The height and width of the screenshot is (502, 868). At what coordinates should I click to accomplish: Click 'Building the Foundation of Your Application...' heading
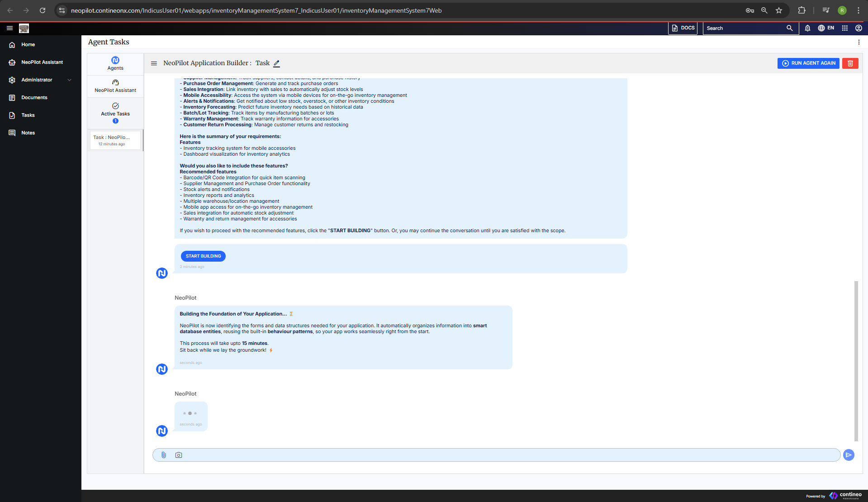point(233,314)
